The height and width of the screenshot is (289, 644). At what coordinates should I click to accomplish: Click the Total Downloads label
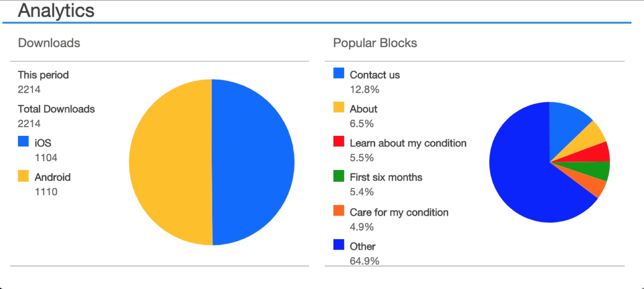(56, 109)
